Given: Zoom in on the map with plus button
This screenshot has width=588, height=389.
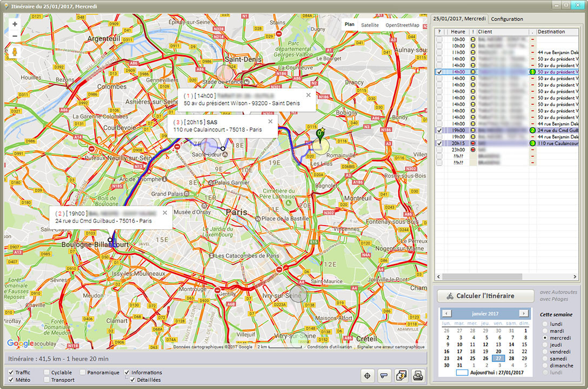Looking at the screenshot, I should [15, 24].
